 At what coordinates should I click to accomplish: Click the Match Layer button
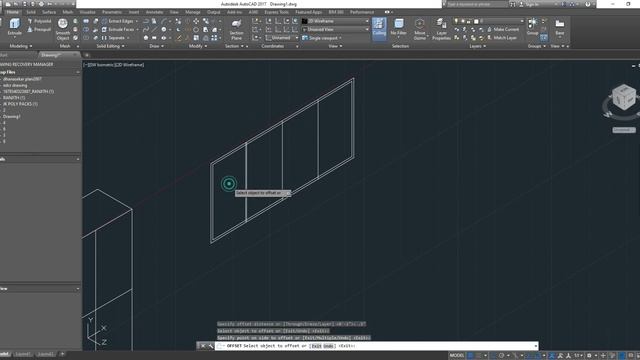(x=502, y=38)
